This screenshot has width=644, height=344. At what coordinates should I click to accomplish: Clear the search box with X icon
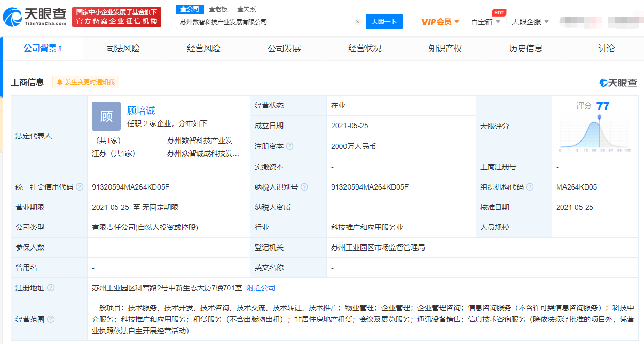357,22
